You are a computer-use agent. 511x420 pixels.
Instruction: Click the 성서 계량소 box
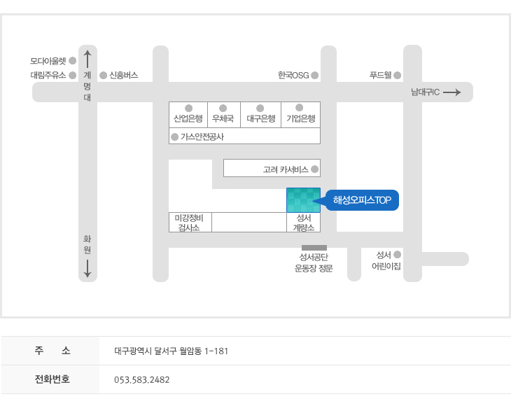303,223
